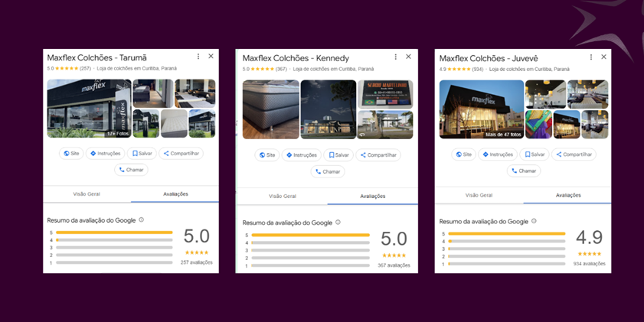Image resolution: width=644 pixels, height=322 pixels.
Task: Click the 934 avaliações text
Action: coord(590,264)
